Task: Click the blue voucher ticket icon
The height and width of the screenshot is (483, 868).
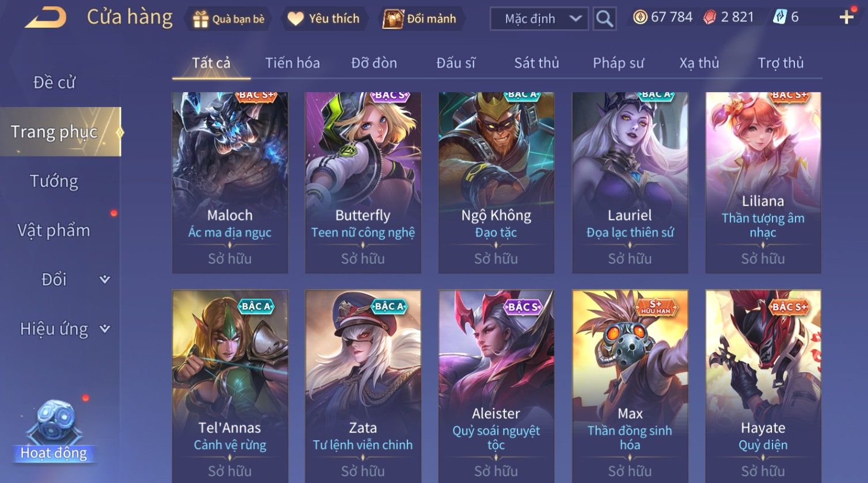Action: click(779, 17)
